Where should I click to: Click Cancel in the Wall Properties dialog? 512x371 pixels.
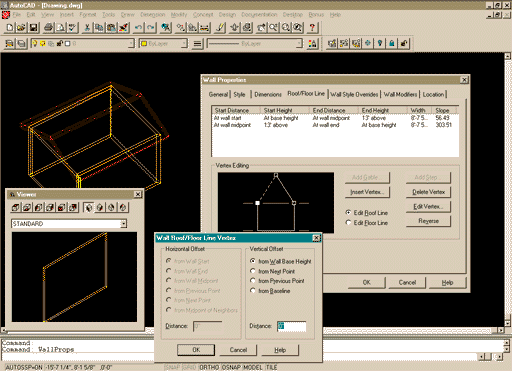coord(407,282)
